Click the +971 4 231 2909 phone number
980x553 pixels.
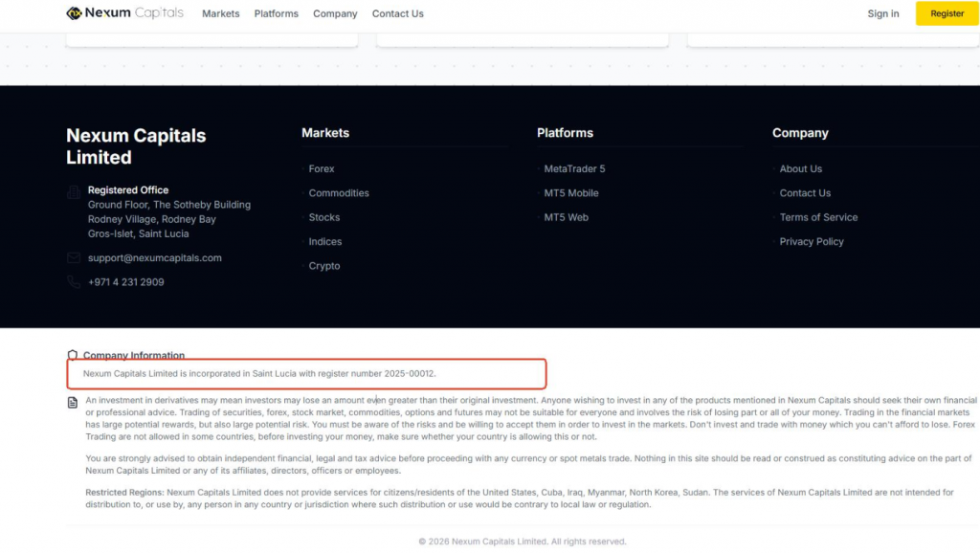[x=125, y=282]
